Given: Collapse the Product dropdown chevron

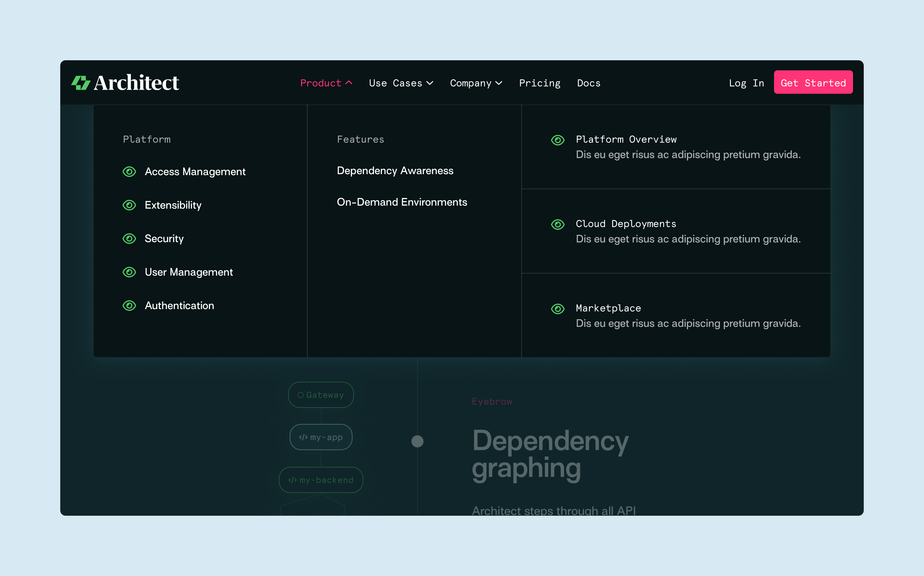Looking at the screenshot, I should point(349,83).
